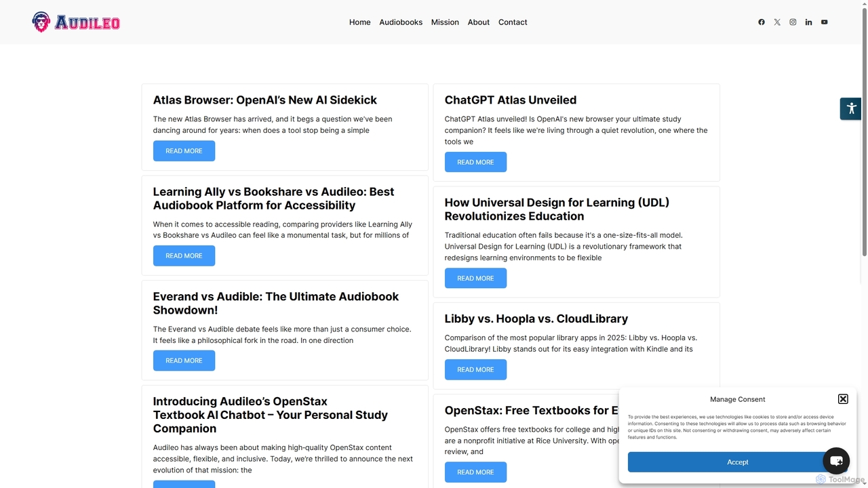The width and height of the screenshot is (868, 488).
Task: Open the Audileo logo homepage link
Action: coord(76,22)
